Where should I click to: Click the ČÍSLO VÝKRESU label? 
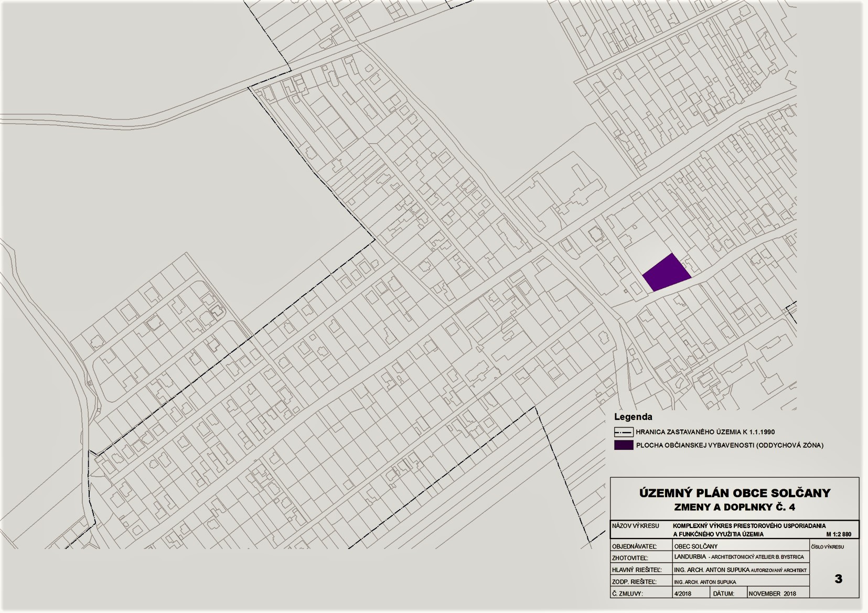(828, 547)
